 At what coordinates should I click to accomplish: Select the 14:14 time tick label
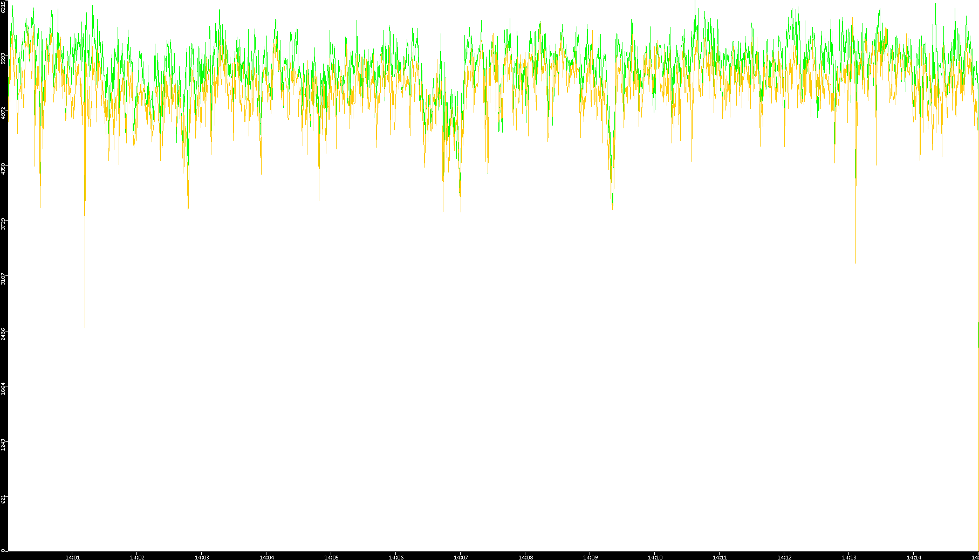[914, 557]
